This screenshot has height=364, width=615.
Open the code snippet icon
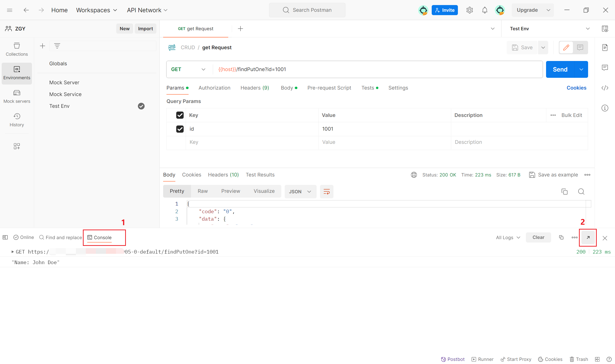[605, 88]
